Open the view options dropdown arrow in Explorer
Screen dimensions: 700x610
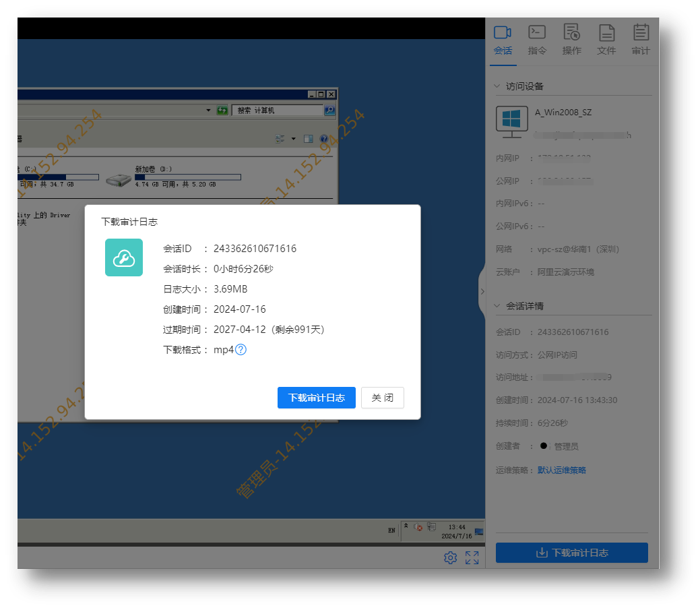point(293,139)
